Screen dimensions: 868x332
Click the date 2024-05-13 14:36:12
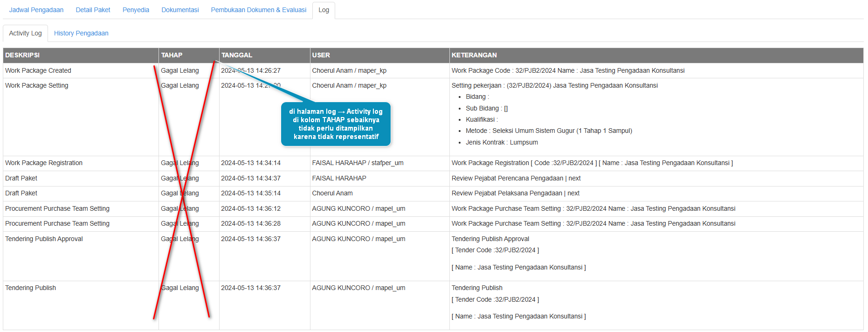click(x=251, y=208)
